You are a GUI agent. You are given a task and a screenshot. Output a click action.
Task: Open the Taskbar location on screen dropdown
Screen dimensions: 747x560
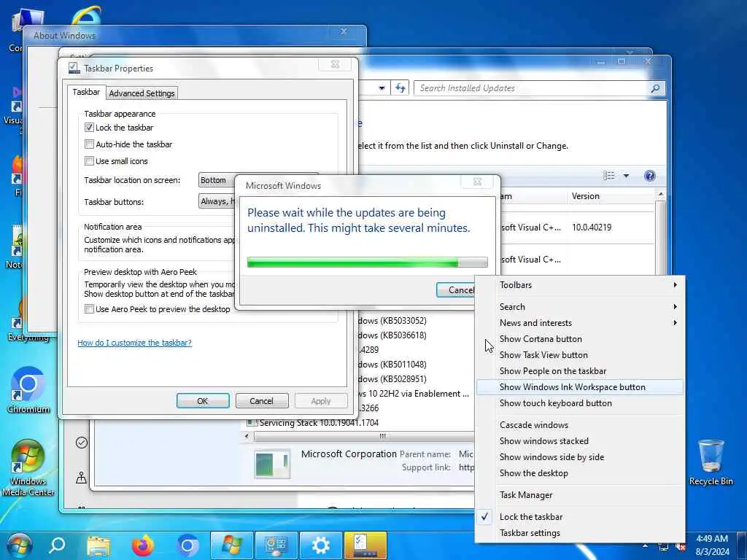[x=217, y=180]
